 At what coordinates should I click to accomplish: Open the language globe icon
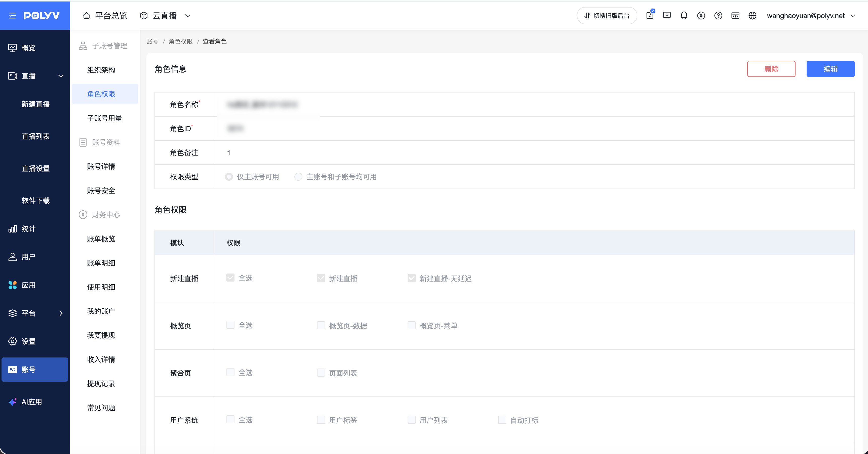(x=753, y=16)
